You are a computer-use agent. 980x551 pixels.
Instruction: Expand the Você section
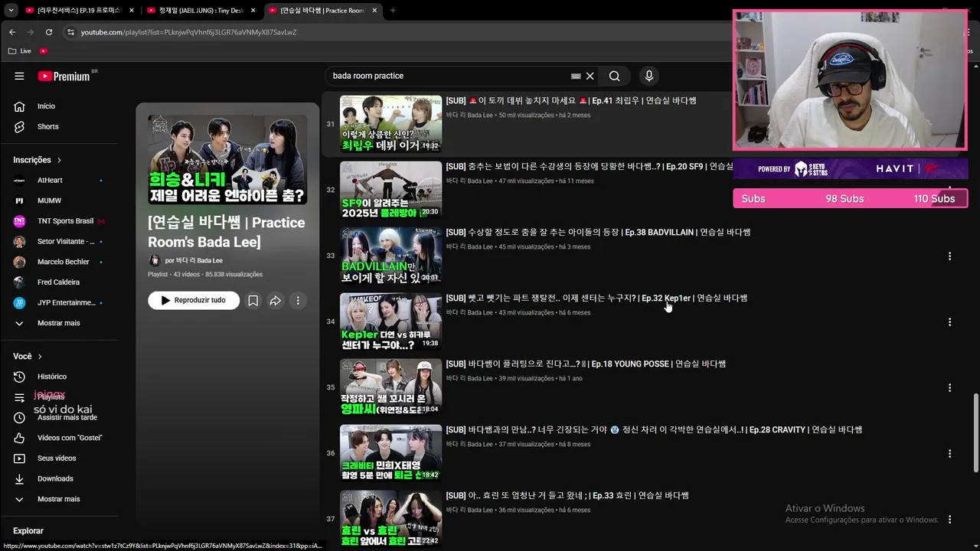[x=28, y=356]
